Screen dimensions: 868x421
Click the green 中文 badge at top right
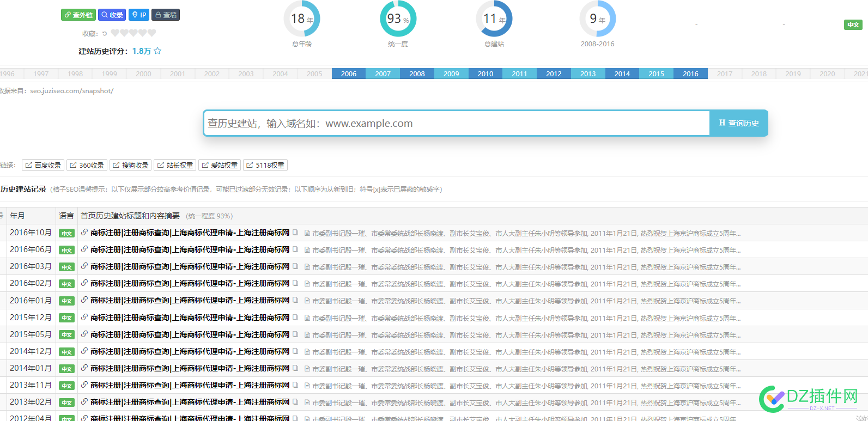coord(853,25)
